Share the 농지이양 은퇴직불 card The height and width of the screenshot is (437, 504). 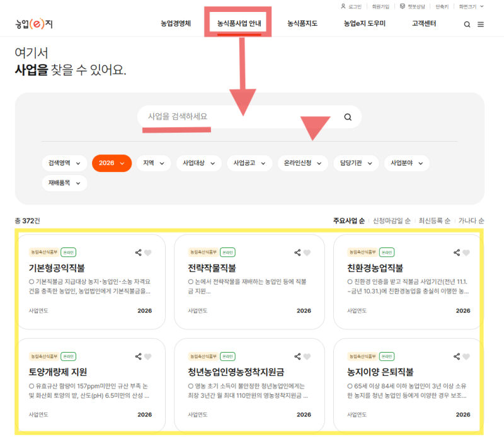pos(456,356)
